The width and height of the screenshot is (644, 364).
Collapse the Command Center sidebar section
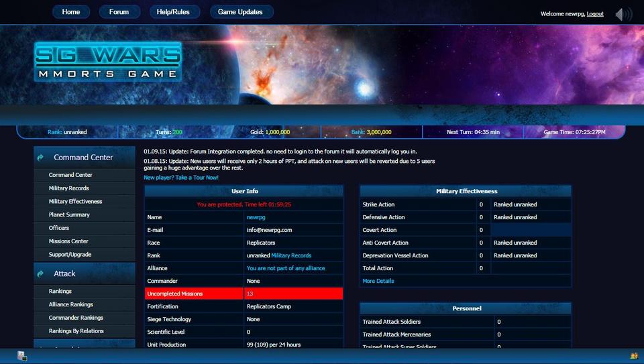pyautogui.click(x=84, y=158)
